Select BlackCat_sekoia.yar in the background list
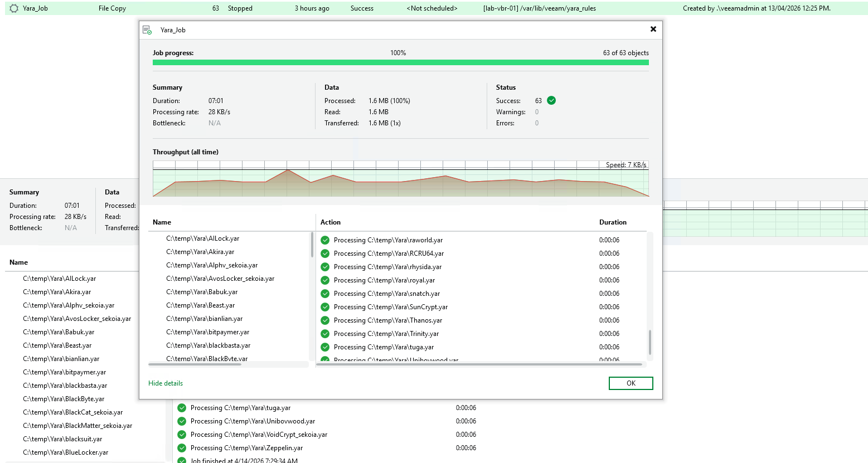 point(72,412)
